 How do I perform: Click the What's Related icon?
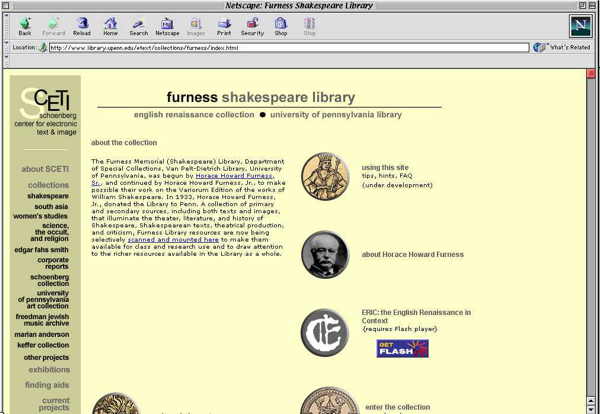pyautogui.click(x=539, y=47)
